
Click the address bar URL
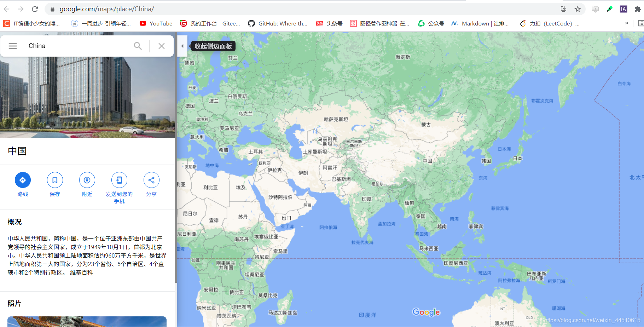pyautogui.click(x=106, y=9)
